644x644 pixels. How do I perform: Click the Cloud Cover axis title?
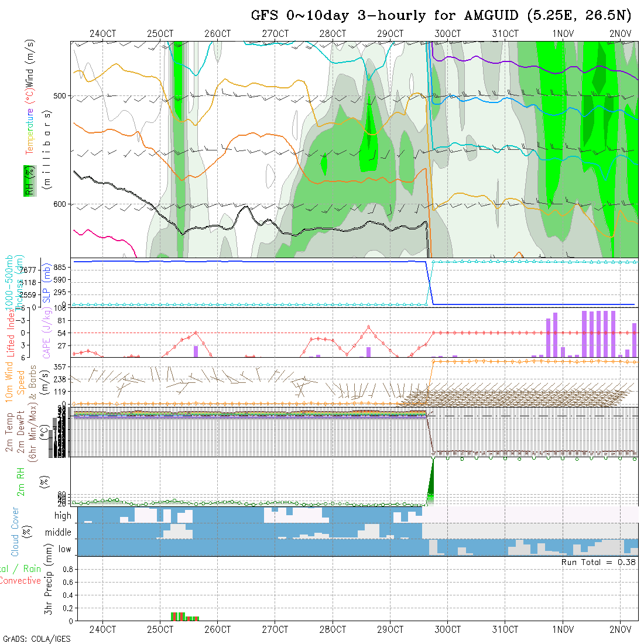[x=15, y=532]
